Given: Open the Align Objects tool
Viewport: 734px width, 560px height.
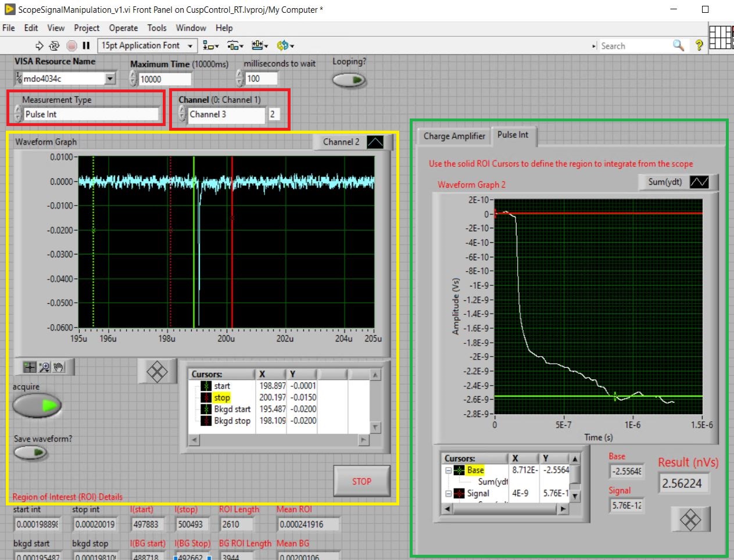Looking at the screenshot, I should [x=210, y=46].
